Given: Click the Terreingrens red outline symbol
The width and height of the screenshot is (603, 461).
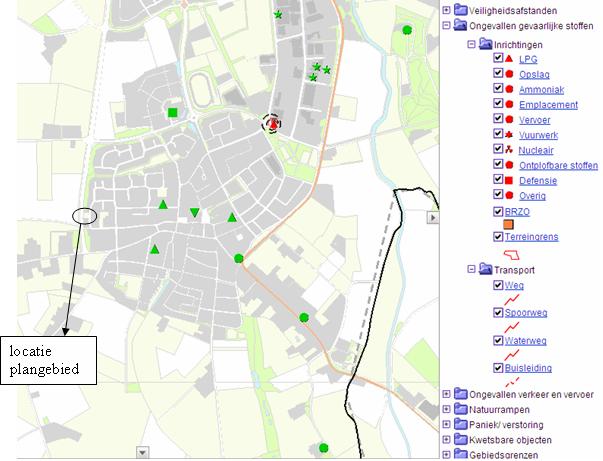Looking at the screenshot, I should coord(512,254).
